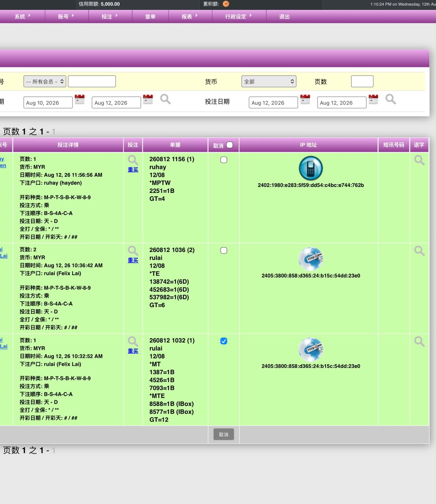Open the 所有会员 member dropdown

pyautogui.click(x=45, y=82)
